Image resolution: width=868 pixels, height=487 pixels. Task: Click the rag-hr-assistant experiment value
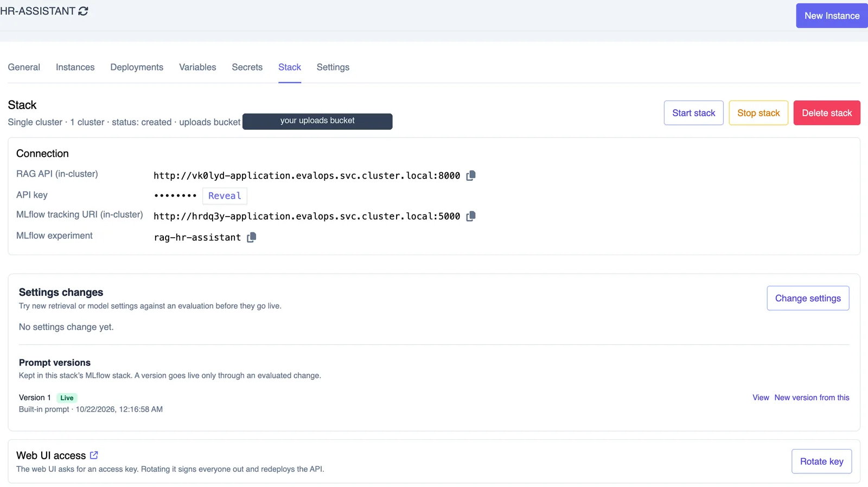(197, 237)
